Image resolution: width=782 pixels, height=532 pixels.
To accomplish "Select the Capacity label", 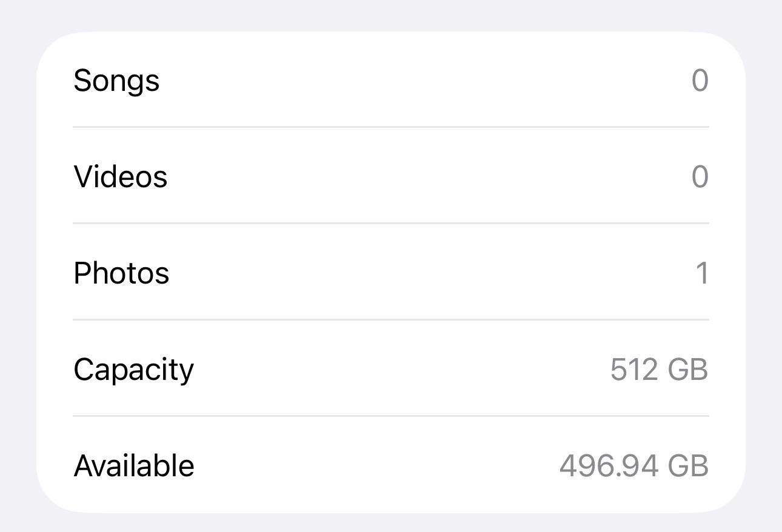I will (x=133, y=370).
